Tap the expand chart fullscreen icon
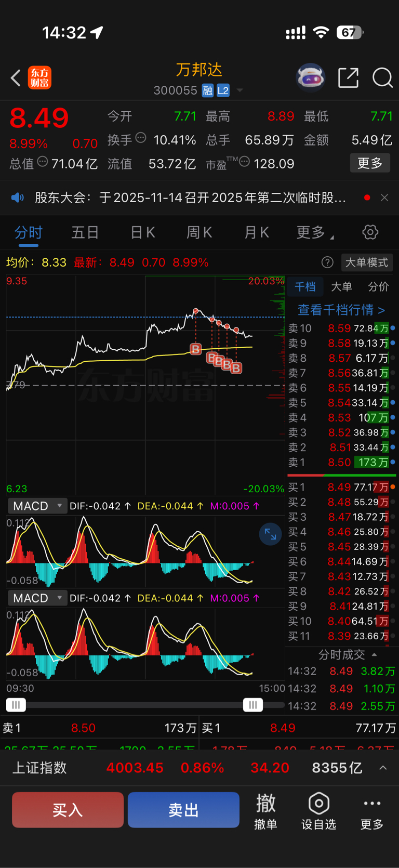Viewport: 399px width, 868px height. click(x=271, y=534)
